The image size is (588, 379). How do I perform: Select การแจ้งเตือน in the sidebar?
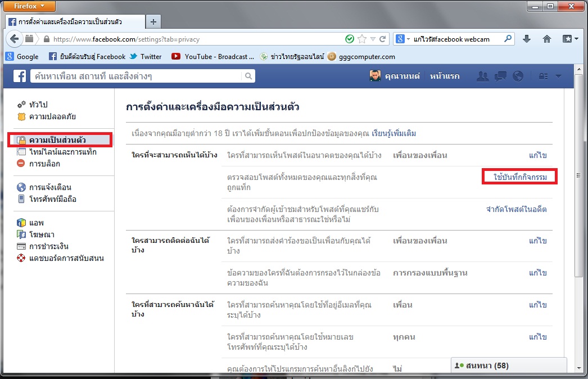[44, 187]
